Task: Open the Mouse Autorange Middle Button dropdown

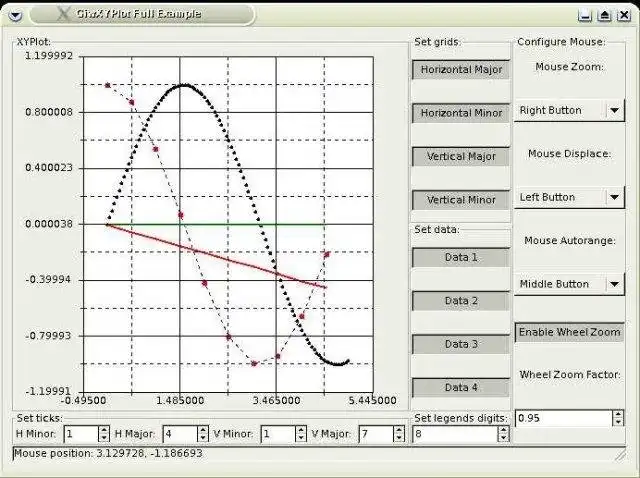Action: 569,284
